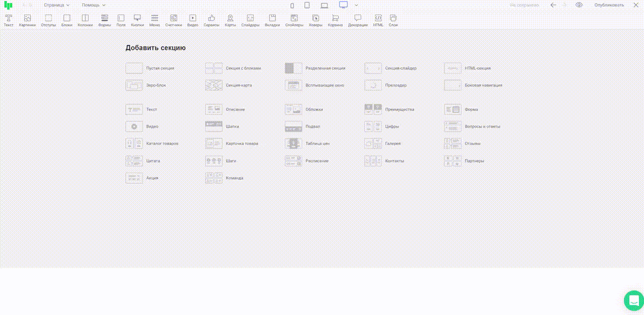Open the Корзина cart tool
644x315 pixels.
click(335, 20)
